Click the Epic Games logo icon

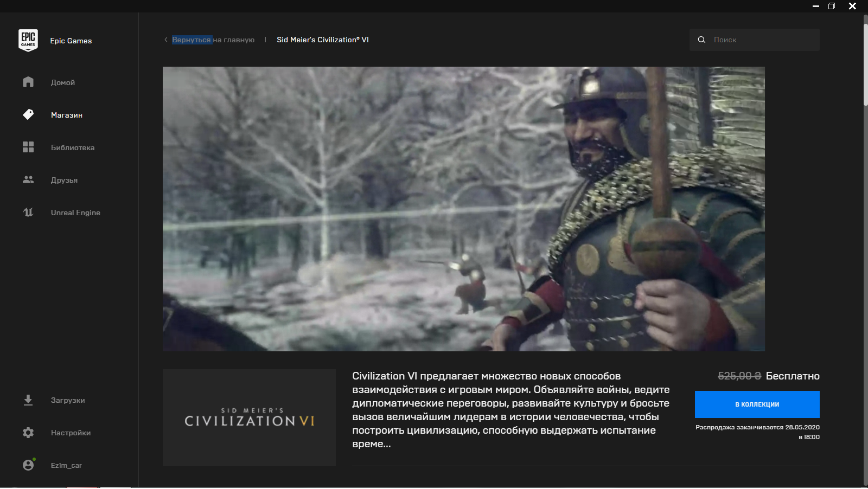click(x=28, y=41)
